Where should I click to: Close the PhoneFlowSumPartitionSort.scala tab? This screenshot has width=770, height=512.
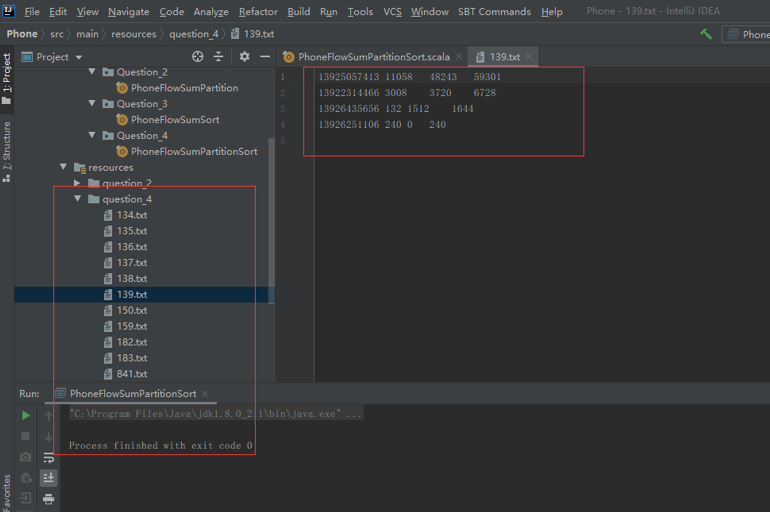point(459,57)
